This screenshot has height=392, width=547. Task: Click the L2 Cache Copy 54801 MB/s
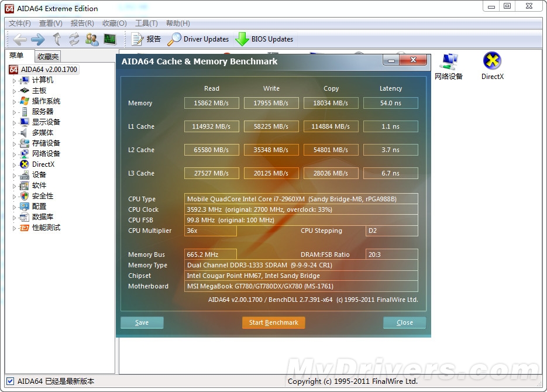point(331,150)
